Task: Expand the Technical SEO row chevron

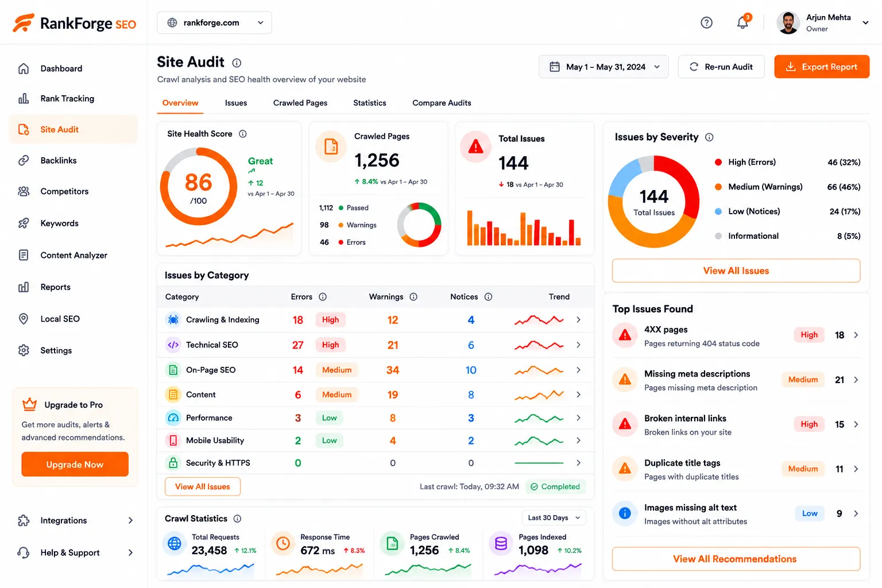Action: click(578, 345)
